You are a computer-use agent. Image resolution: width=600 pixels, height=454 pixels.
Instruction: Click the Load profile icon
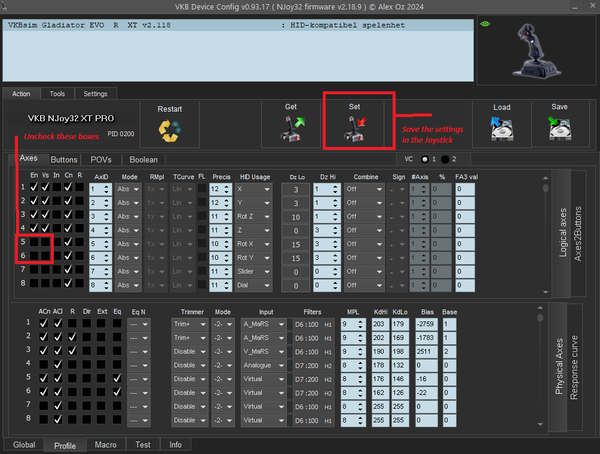[x=502, y=128]
